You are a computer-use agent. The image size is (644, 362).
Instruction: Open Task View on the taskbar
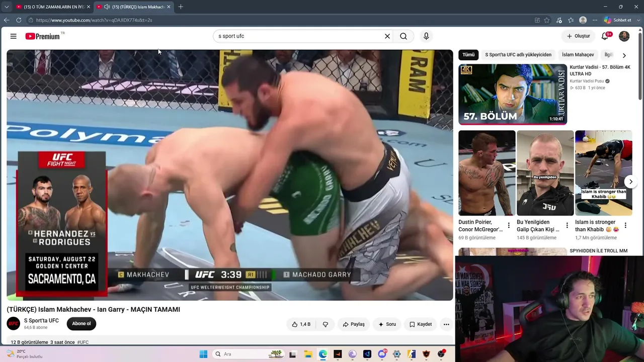(x=293, y=354)
